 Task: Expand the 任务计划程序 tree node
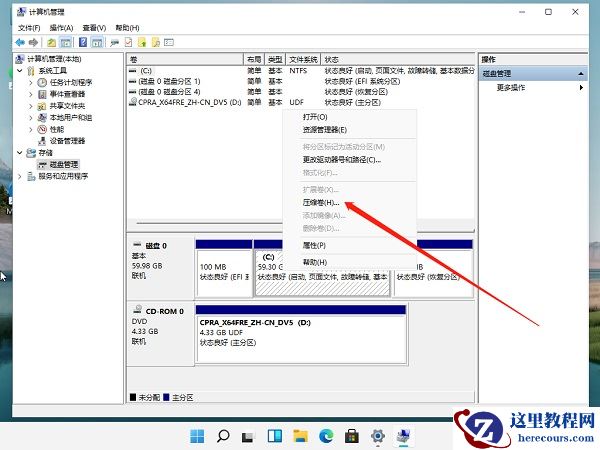[31, 82]
